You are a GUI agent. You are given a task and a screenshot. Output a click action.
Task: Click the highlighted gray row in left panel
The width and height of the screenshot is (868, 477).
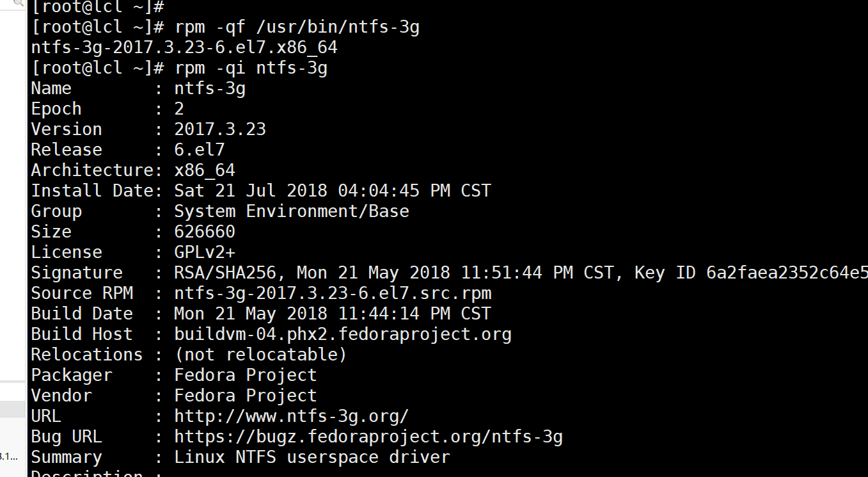coord(12,409)
